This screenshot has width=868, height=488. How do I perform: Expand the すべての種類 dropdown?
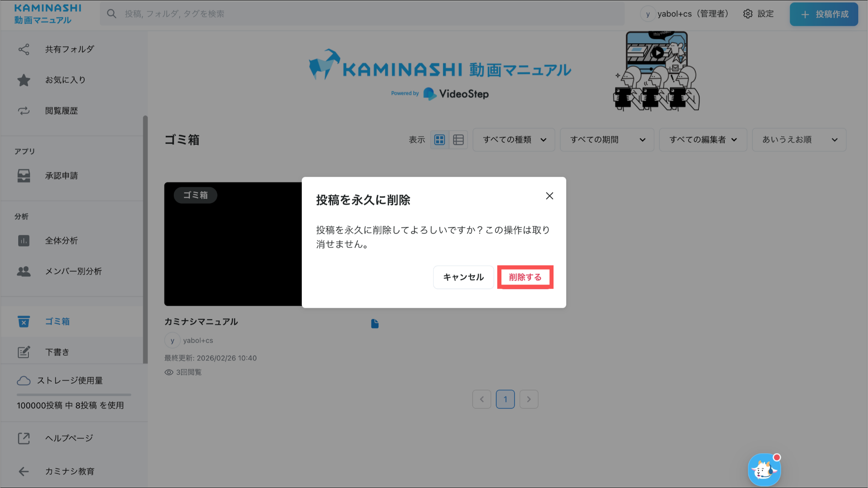coord(514,140)
